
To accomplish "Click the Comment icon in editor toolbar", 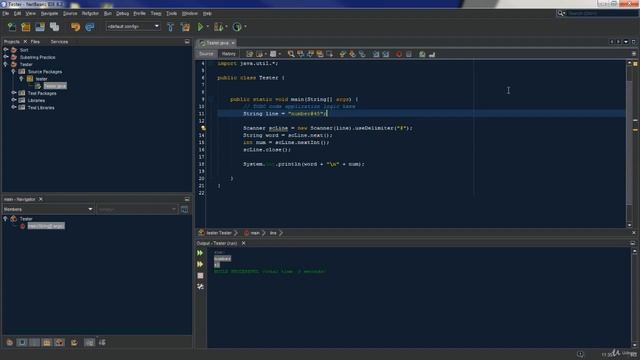I will pyautogui.click(x=422, y=54).
